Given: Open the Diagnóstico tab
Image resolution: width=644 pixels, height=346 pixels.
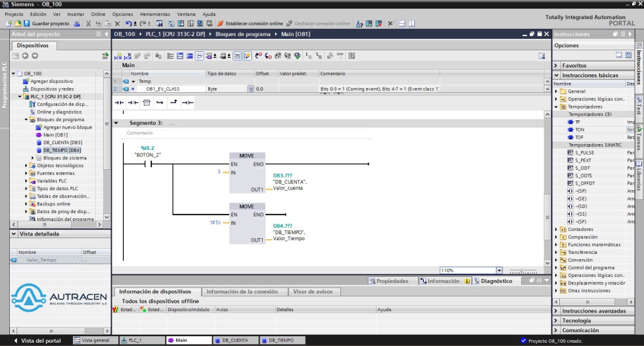Looking at the screenshot, I should click(493, 281).
